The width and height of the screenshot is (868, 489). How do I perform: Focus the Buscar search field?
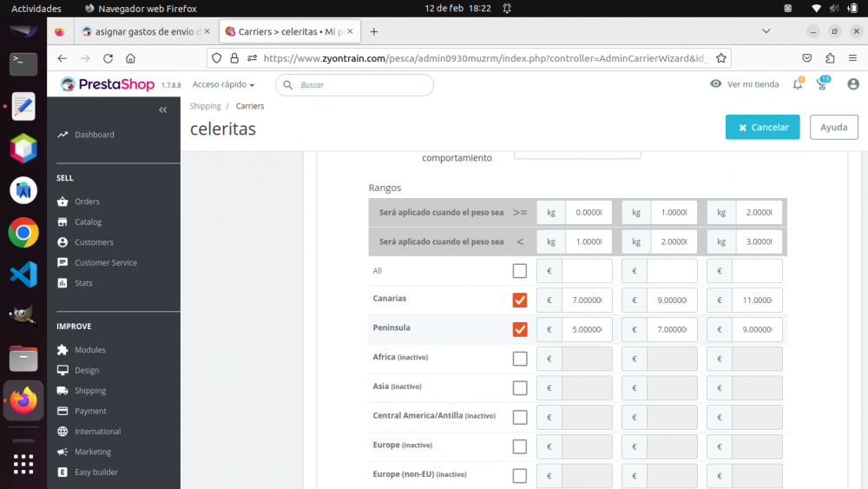(354, 85)
